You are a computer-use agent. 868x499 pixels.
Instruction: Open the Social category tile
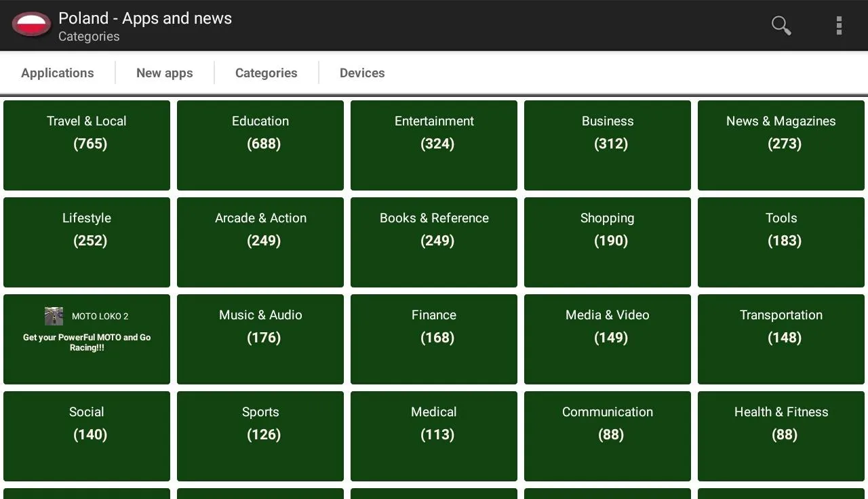click(87, 436)
